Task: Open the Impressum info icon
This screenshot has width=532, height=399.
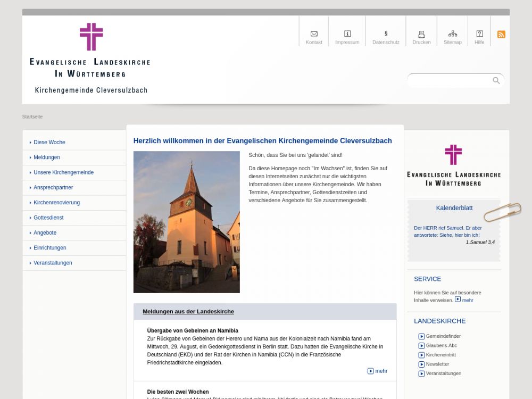Action: [347, 34]
